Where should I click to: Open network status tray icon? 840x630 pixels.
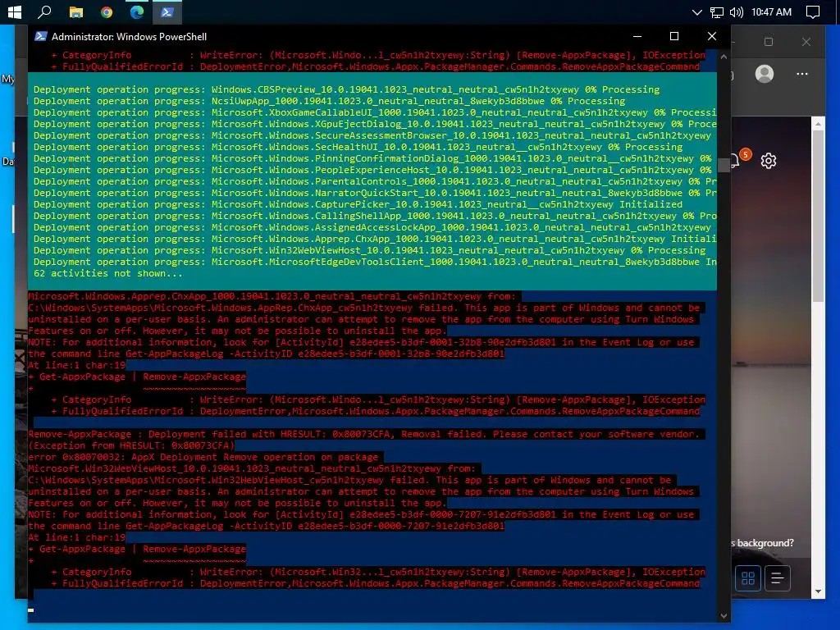pos(717,11)
